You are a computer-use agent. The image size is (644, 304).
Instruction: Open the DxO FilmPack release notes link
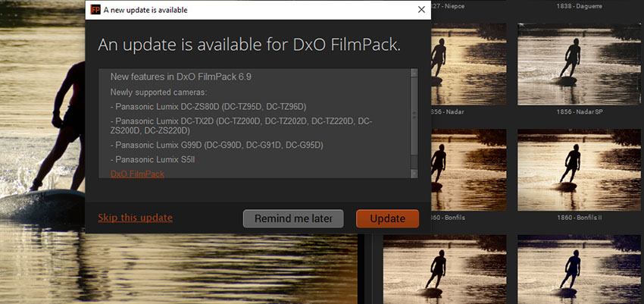click(137, 174)
